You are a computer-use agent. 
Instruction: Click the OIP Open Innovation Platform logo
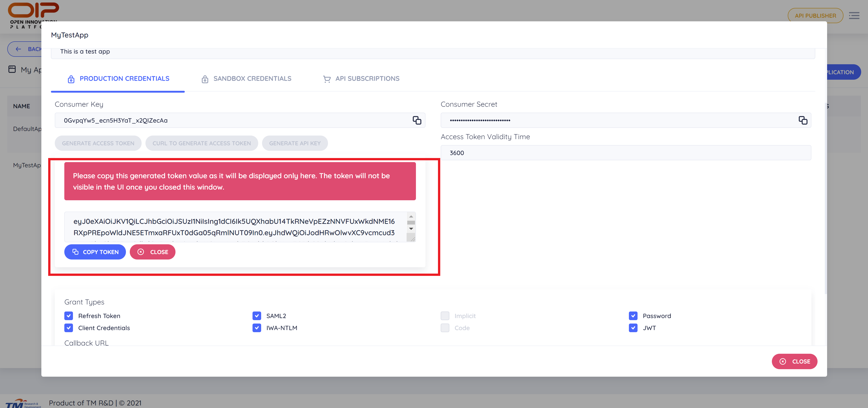click(33, 15)
